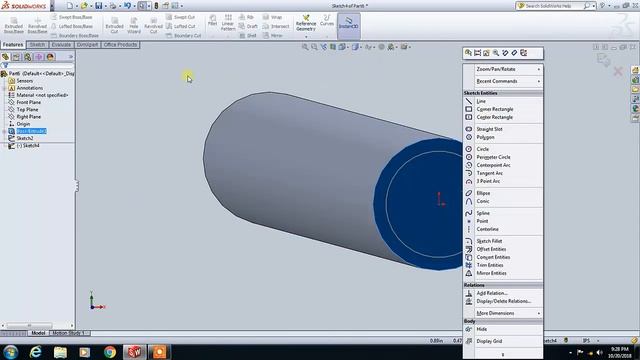640x360 pixels.
Task: Select Boss-Extrude1 in feature tree
Action: pyautogui.click(x=31, y=131)
